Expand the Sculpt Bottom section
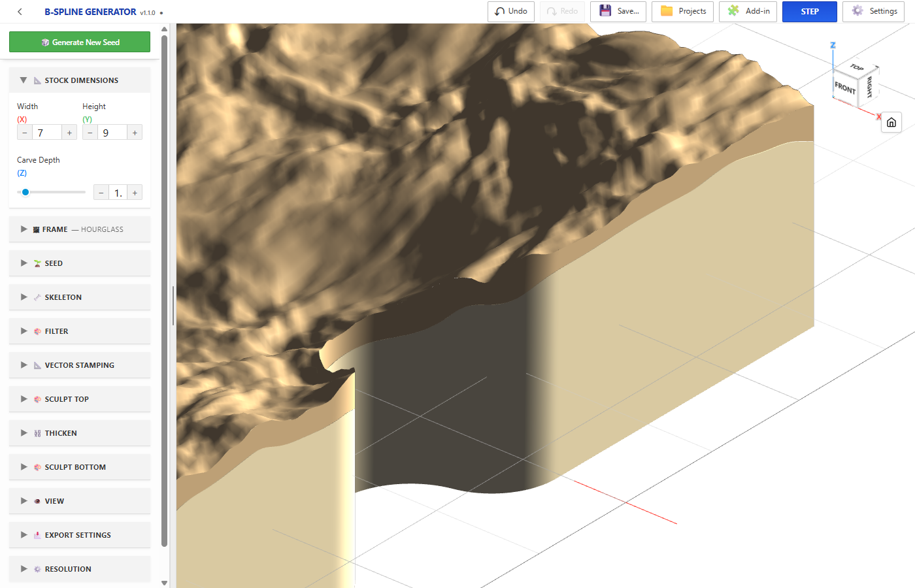 80,467
